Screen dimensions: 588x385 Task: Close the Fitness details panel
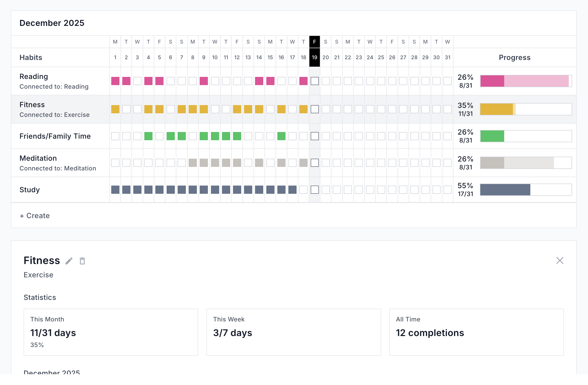point(560,260)
